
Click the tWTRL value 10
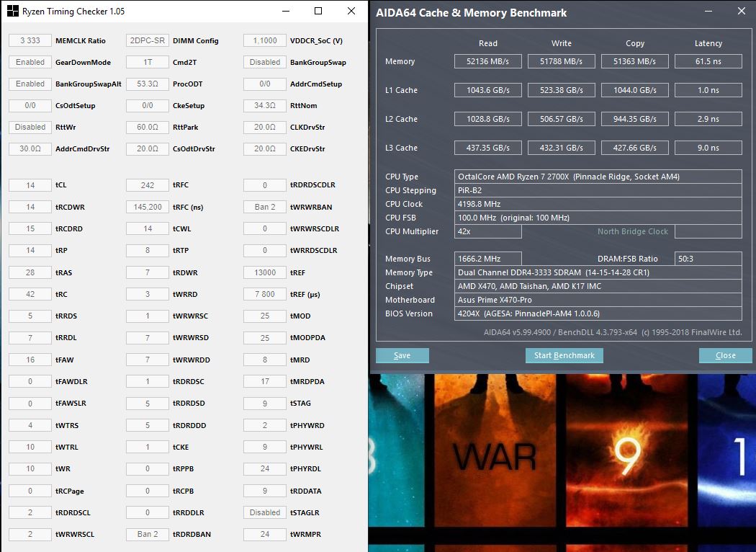[30, 447]
